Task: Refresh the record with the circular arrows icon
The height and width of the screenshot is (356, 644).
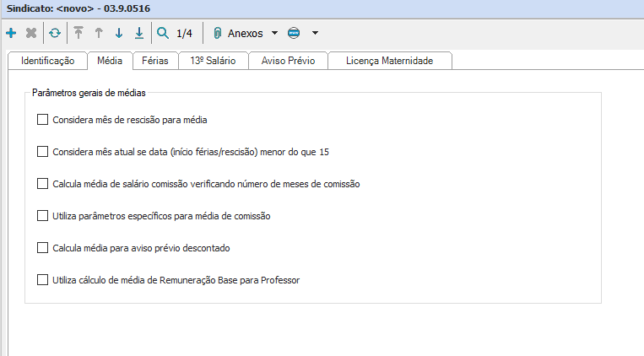Action: 55,34
